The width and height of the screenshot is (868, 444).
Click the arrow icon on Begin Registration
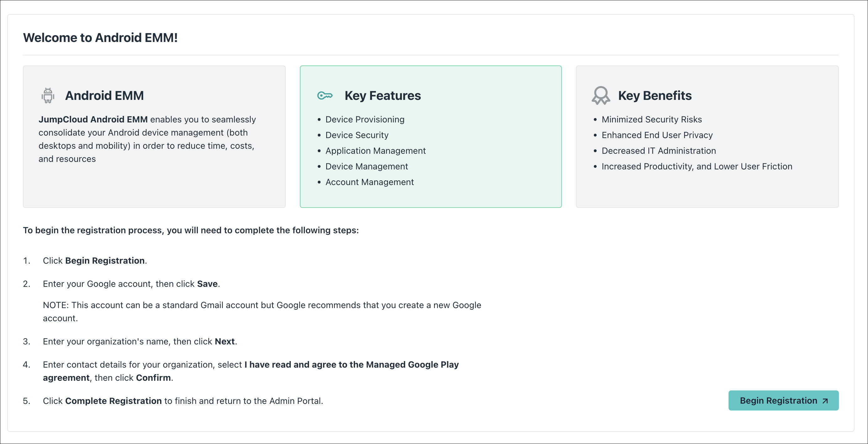pos(825,401)
